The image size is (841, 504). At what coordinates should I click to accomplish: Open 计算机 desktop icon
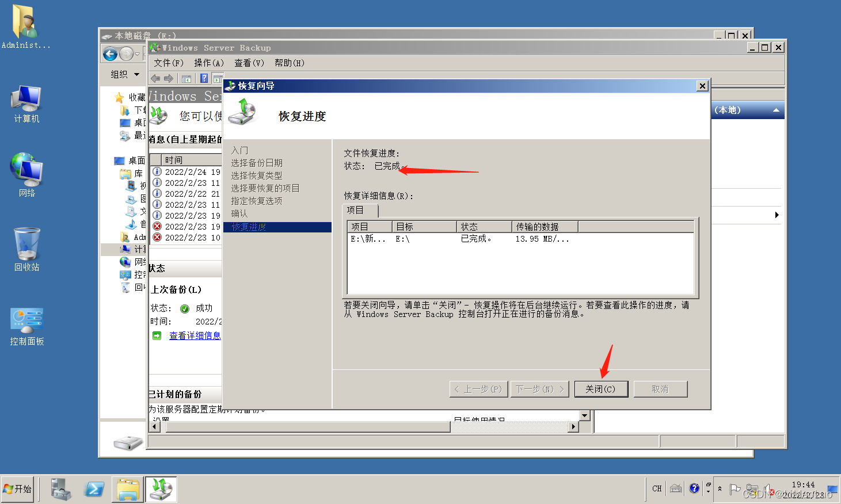[26, 104]
